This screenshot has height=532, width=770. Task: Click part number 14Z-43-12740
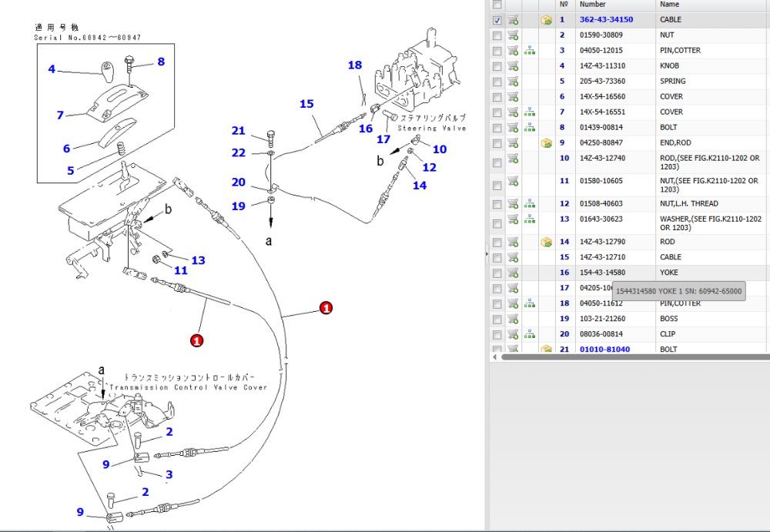tap(602, 158)
